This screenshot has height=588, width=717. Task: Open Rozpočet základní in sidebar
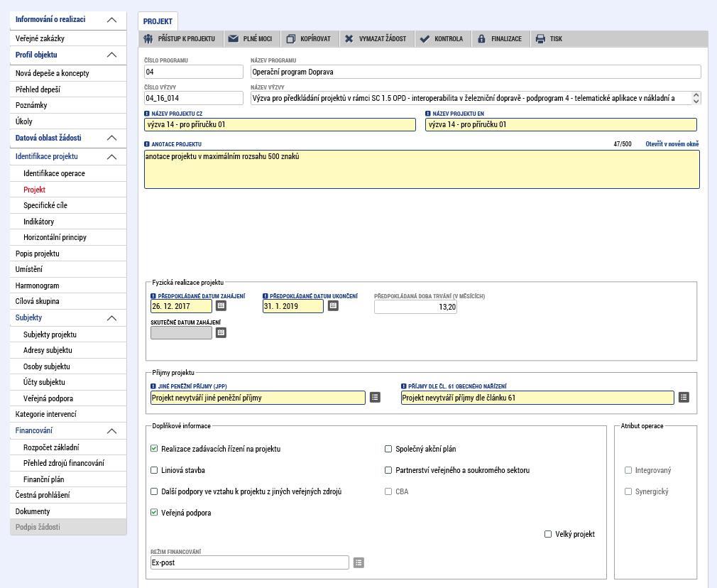68,447
